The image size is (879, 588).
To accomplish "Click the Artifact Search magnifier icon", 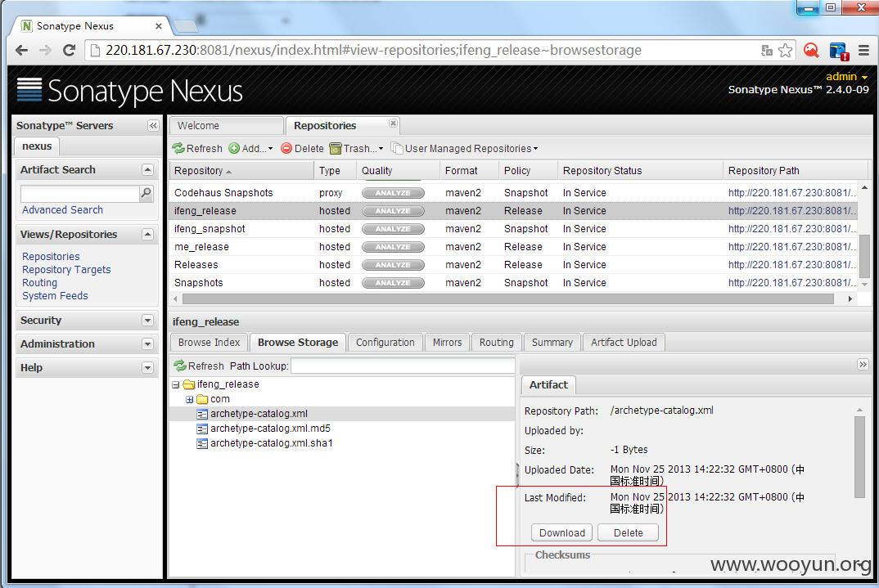I will pyautogui.click(x=146, y=193).
